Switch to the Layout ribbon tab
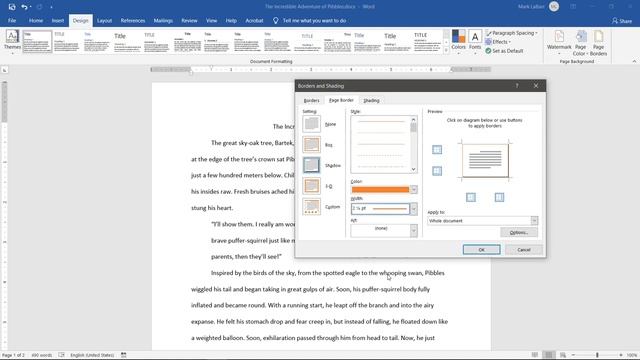The width and height of the screenshot is (640, 360). click(x=104, y=20)
